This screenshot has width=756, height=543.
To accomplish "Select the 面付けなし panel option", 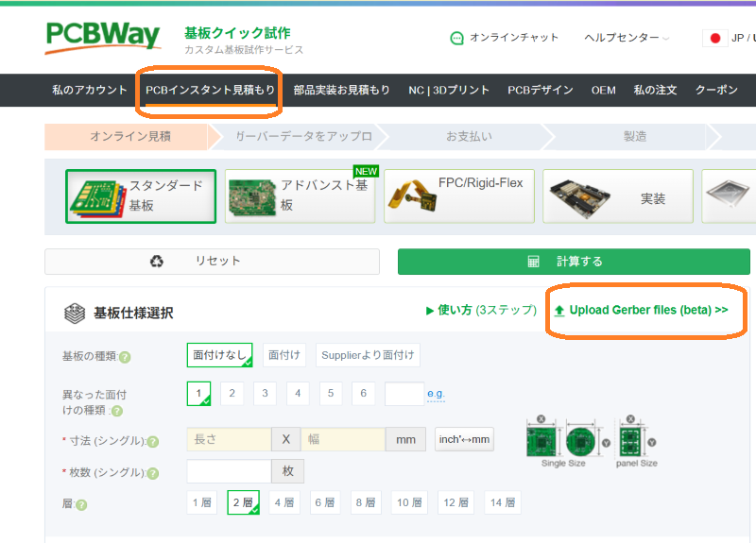I will point(219,355).
